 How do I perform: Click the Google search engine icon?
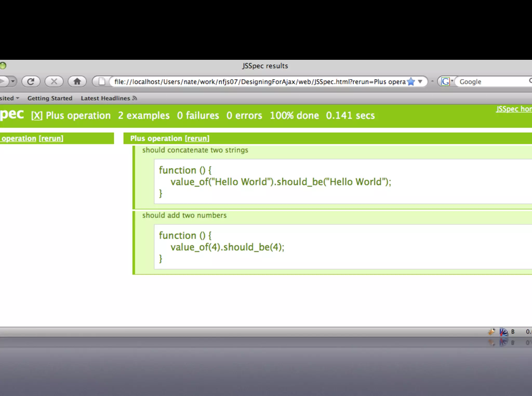point(445,82)
